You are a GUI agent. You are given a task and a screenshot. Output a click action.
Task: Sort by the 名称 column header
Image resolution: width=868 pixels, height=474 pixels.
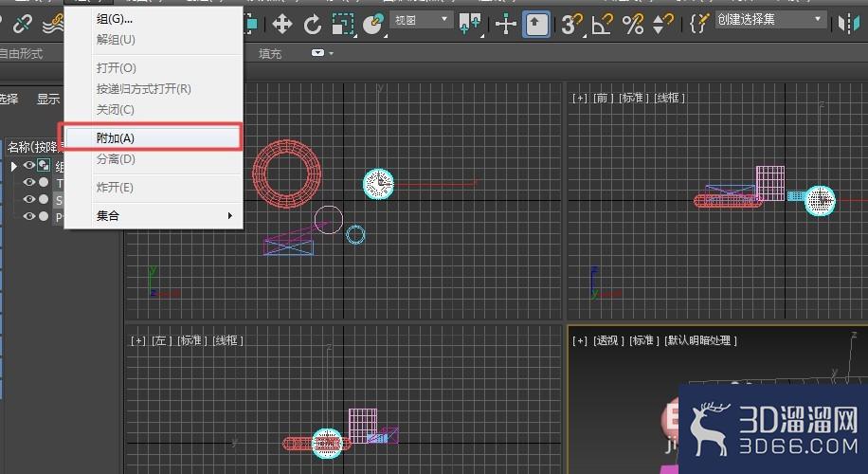coord(32,147)
